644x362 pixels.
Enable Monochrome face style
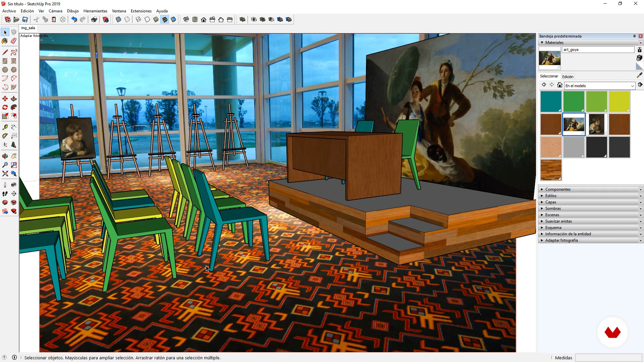pos(173,19)
